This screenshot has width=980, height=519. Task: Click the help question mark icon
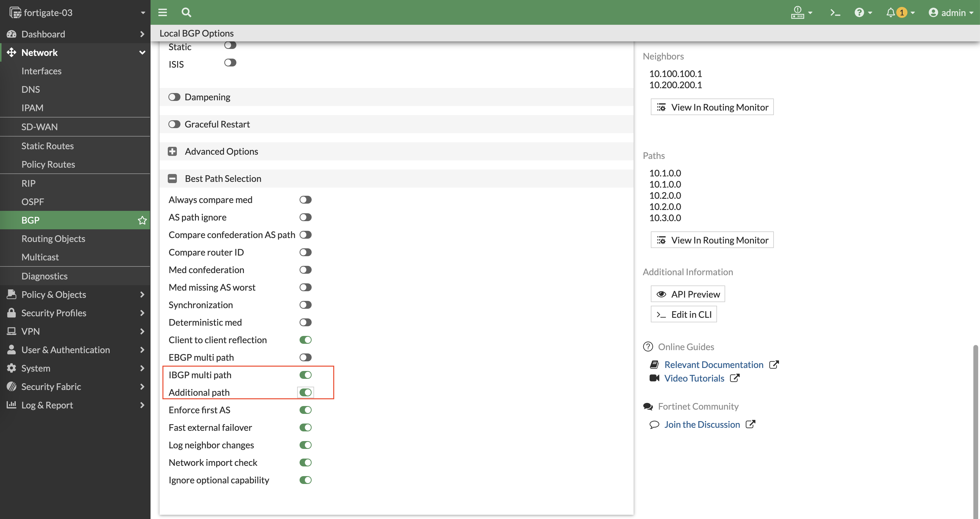pyautogui.click(x=859, y=13)
